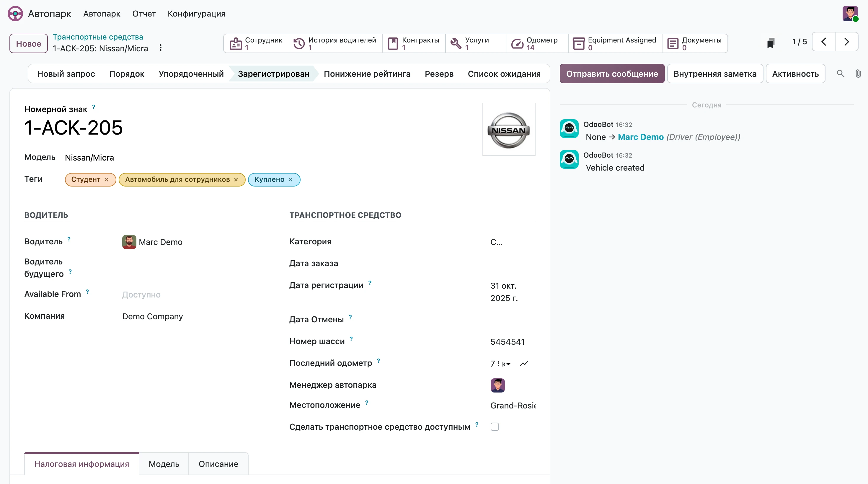Click the Транспортные средства breadcrumb link
The image size is (868, 484).
[x=98, y=37]
